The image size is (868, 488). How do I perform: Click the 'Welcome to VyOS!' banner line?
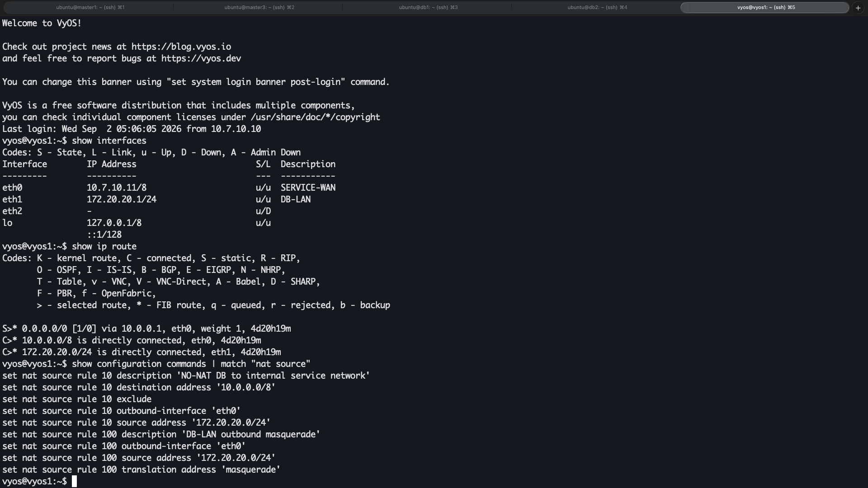coord(42,23)
